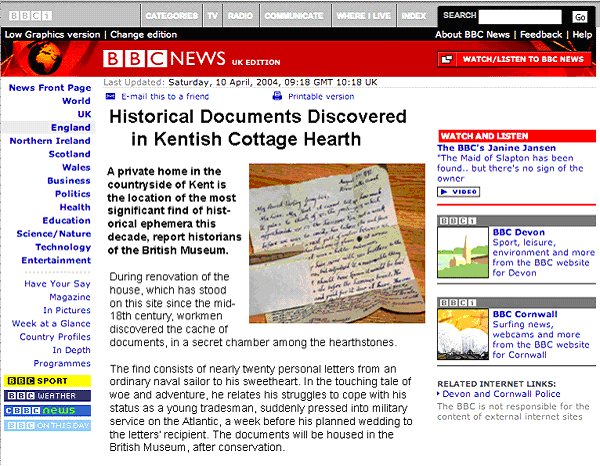The image size is (600, 466).
Task: Click Watch/Listen to BBC News button
Action: tap(514, 59)
